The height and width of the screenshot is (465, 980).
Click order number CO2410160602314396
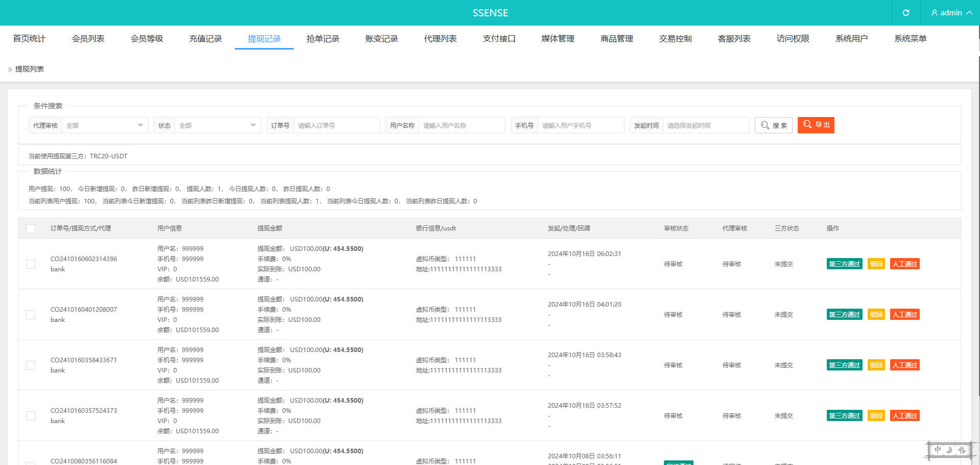click(84, 259)
